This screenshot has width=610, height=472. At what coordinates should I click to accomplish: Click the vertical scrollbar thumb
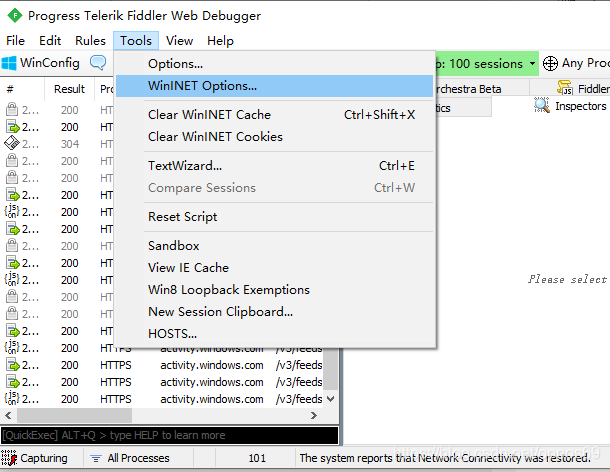pyautogui.click(x=331, y=369)
